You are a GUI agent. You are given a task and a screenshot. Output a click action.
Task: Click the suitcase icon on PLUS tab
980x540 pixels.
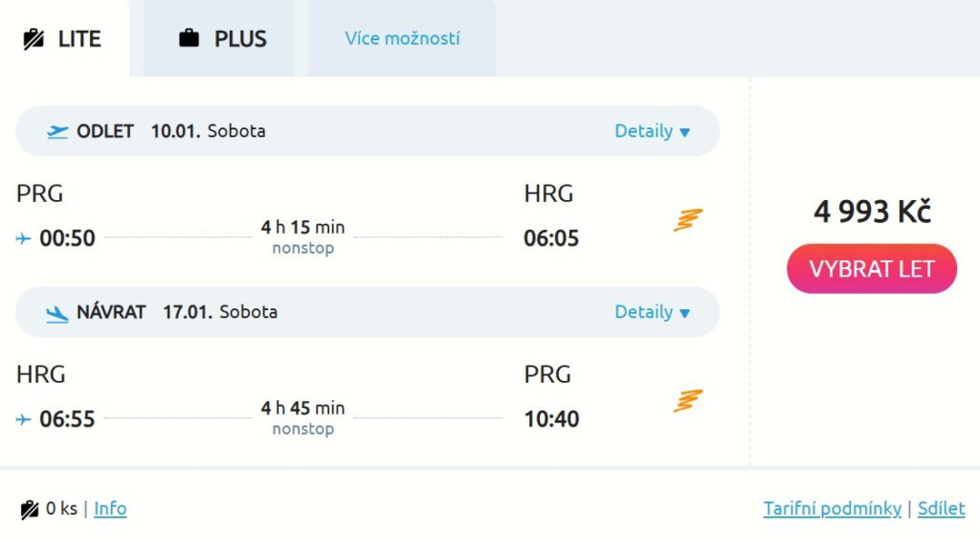(x=189, y=39)
